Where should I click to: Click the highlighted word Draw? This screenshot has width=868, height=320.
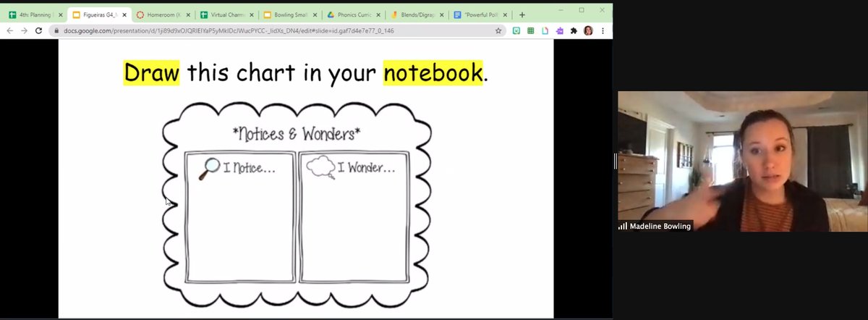point(151,72)
